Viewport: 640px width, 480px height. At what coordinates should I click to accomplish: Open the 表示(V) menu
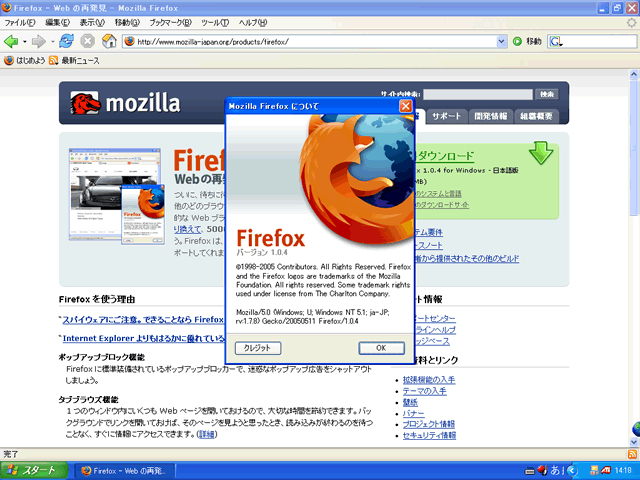(92, 23)
